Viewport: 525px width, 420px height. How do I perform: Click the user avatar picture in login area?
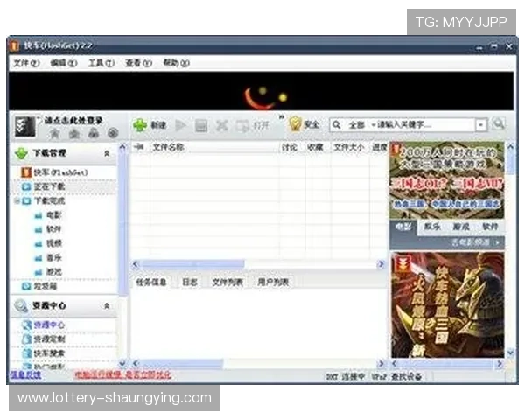coord(24,127)
